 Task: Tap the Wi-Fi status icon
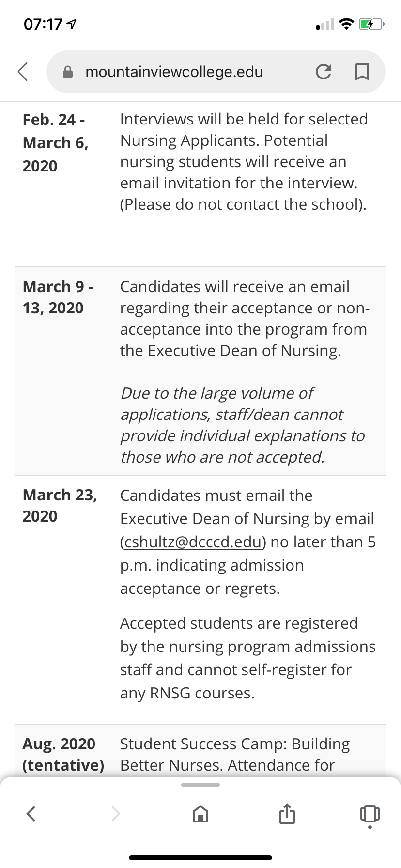click(346, 24)
